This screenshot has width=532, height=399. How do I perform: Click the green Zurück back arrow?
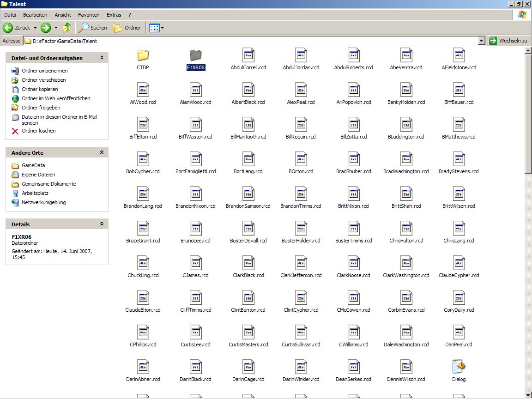point(8,28)
